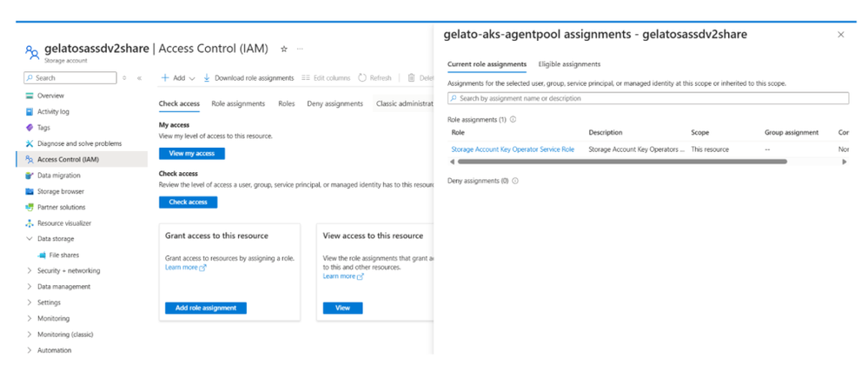868x365 pixels.
Task: Click the Edit columns icon
Action: (306, 78)
